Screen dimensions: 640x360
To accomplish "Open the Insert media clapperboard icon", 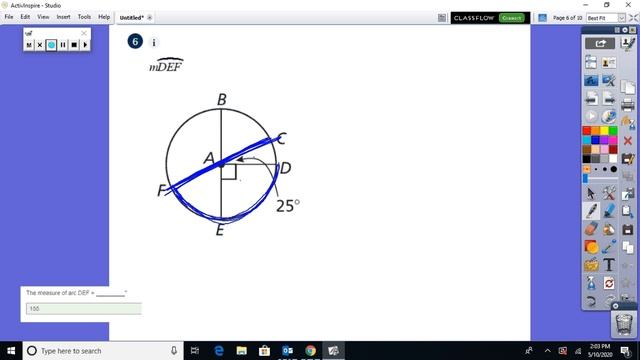I will pos(591,265).
